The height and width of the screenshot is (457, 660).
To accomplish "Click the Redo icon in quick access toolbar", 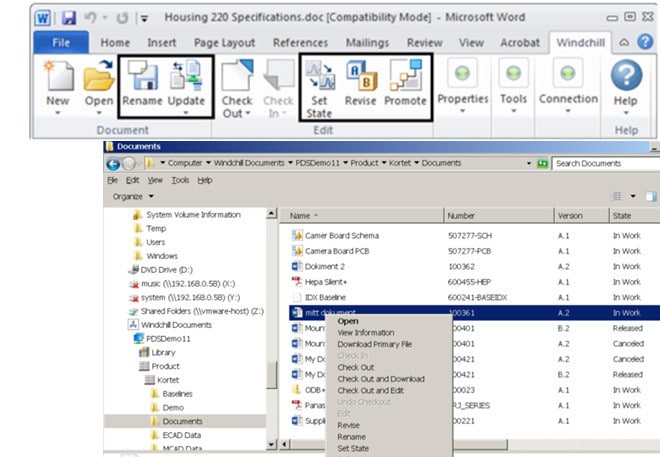I will pos(122,18).
